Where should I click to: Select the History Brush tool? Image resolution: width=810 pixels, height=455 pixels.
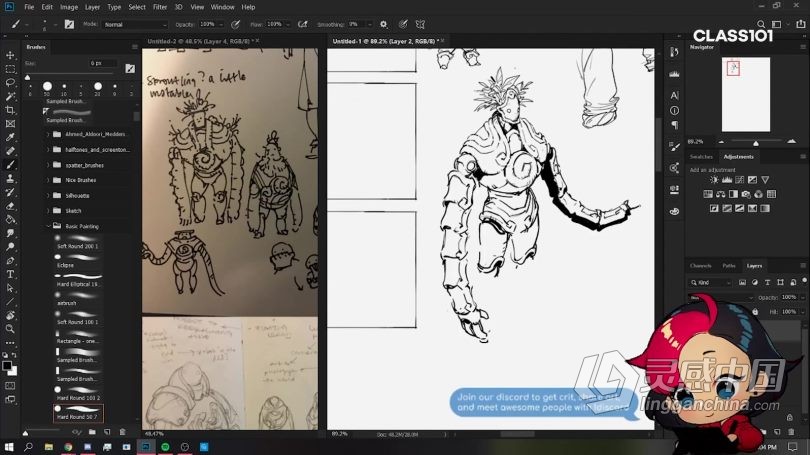coord(10,192)
